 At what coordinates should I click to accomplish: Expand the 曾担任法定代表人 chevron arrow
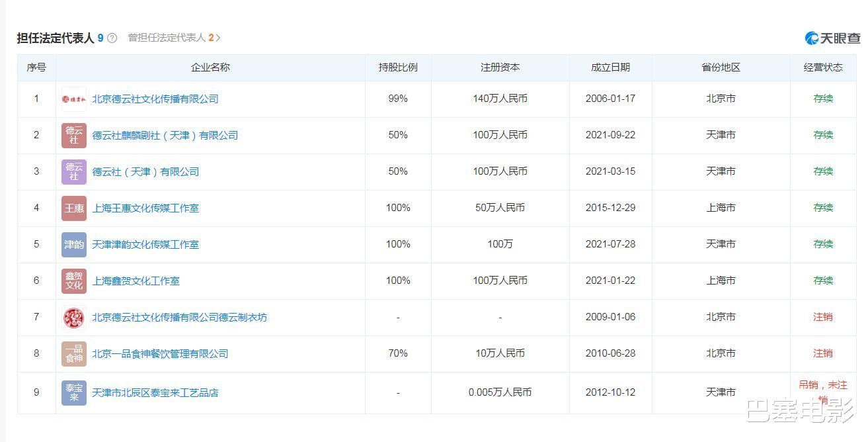coord(218,38)
